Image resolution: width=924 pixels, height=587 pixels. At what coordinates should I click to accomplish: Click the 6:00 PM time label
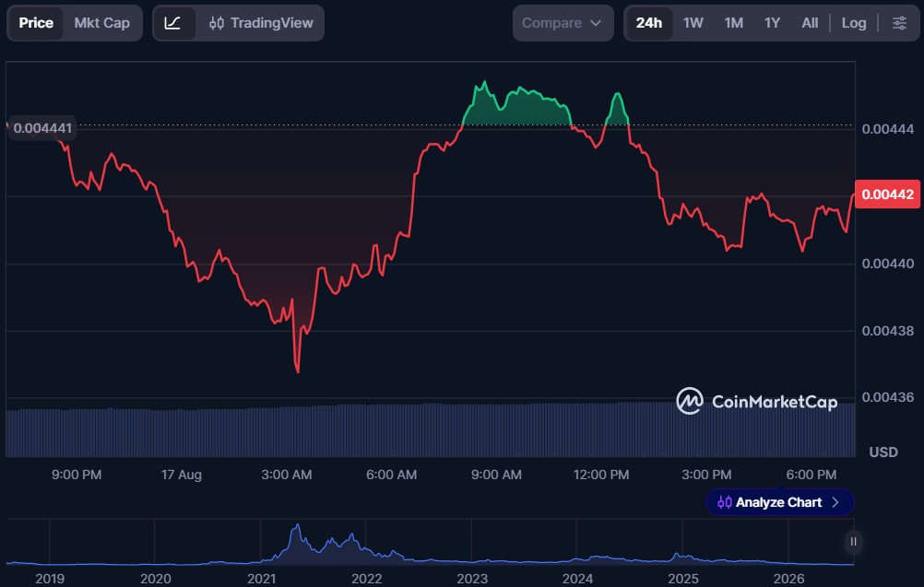(x=811, y=475)
